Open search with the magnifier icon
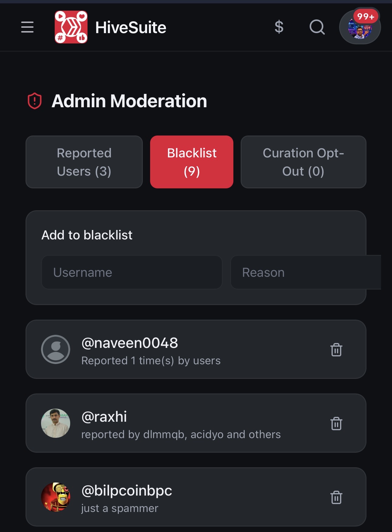This screenshot has height=532, width=392. pos(317,27)
